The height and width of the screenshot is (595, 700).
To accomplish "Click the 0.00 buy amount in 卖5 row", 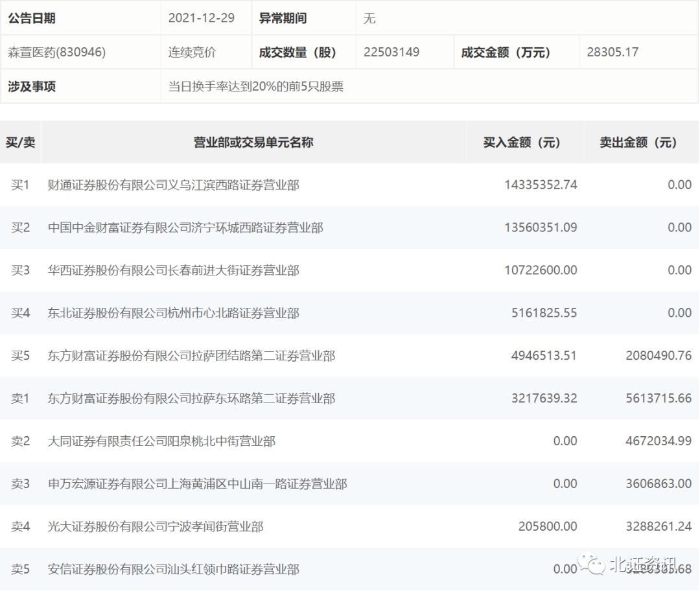I will point(565,569).
